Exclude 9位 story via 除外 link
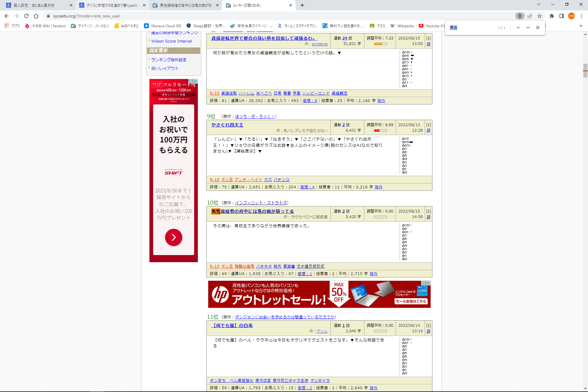 tap(379, 187)
